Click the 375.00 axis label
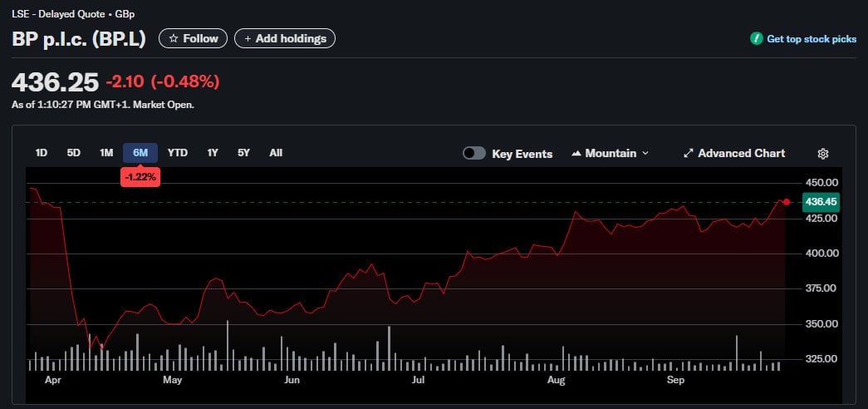Image resolution: width=868 pixels, height=409 pixels. pyautogui.click(x=821, y=288)
